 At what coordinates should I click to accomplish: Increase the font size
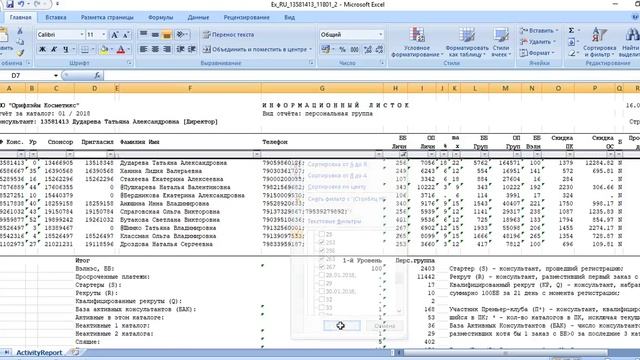[115, 35]
